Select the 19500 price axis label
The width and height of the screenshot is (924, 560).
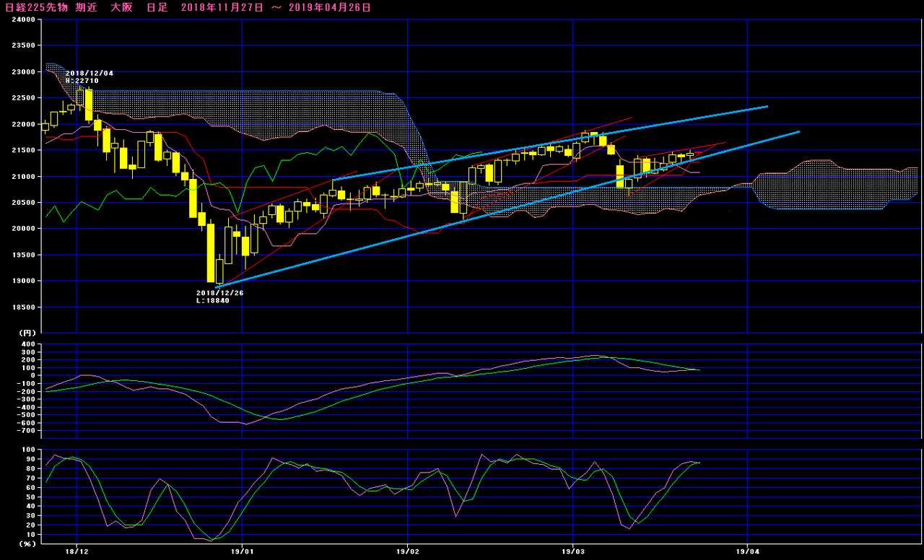(x=25, y=255)
